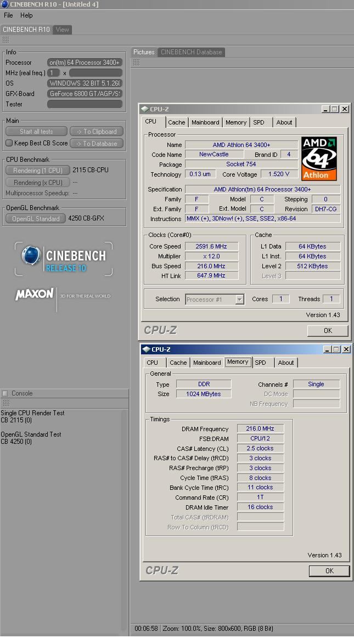
Task: Click grip handle icon below CINEBENCH R10 tab
Action: pos(5,40)
